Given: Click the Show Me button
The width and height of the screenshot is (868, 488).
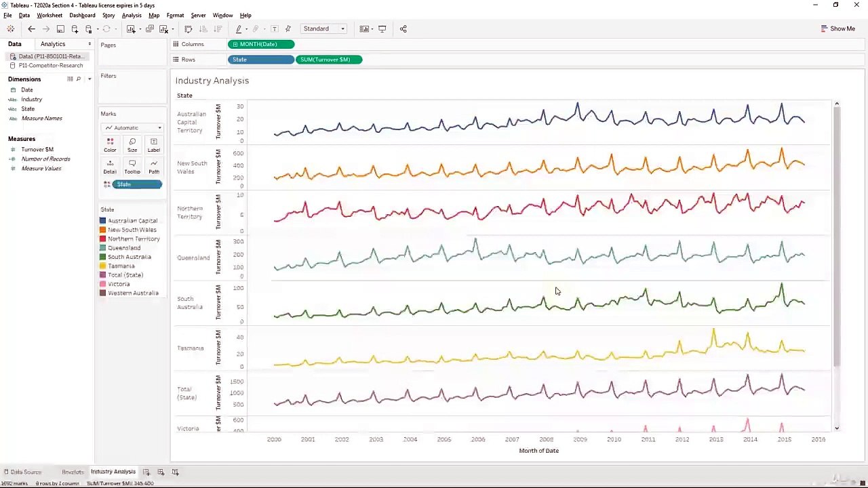Looking at the screenshot, I should [837, 28].
